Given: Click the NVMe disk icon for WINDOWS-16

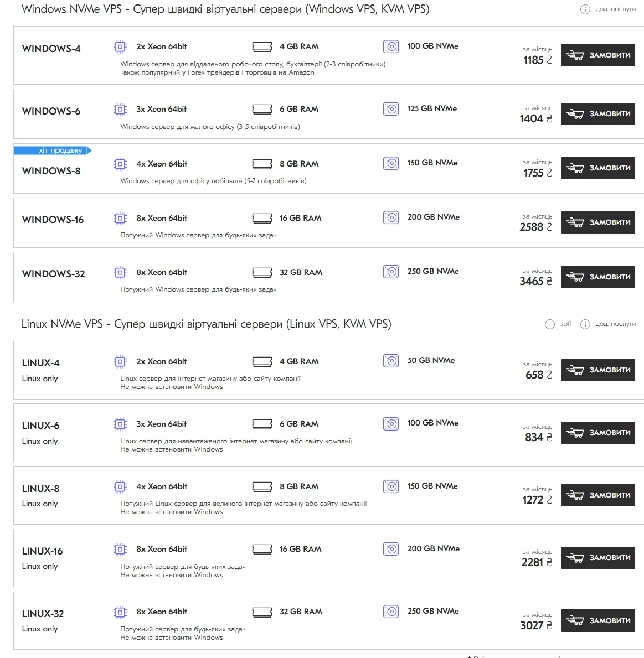Looking at the screenshot, I should tap(391, 217).
